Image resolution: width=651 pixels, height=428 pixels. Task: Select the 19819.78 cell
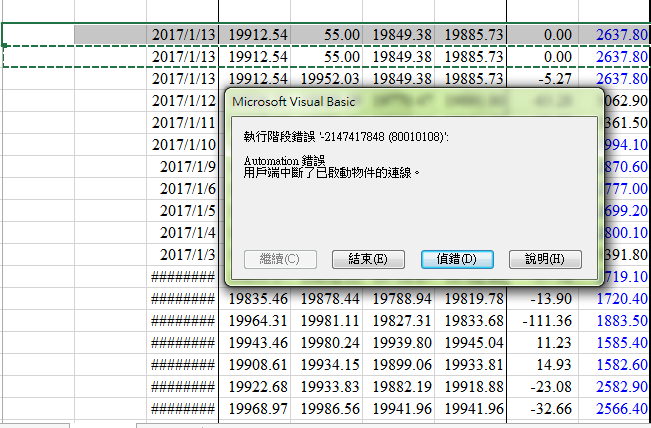pyautogui.click(x=470, y=298)
